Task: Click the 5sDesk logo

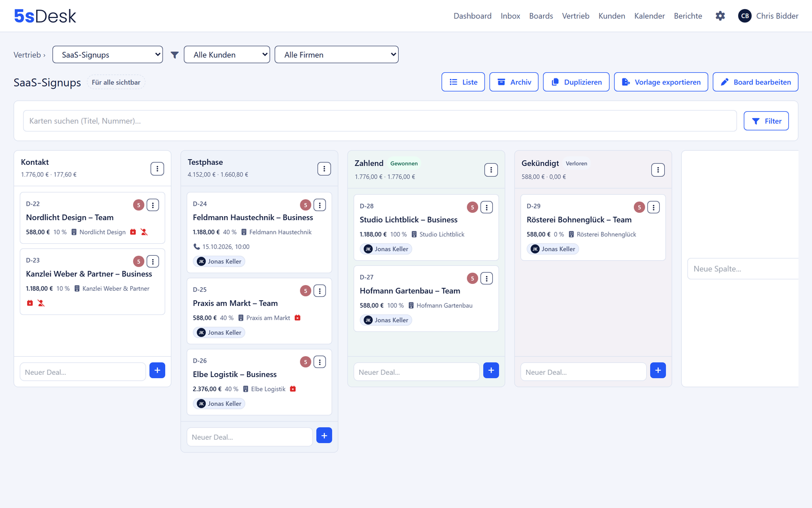Action: [x=45, y=16]
